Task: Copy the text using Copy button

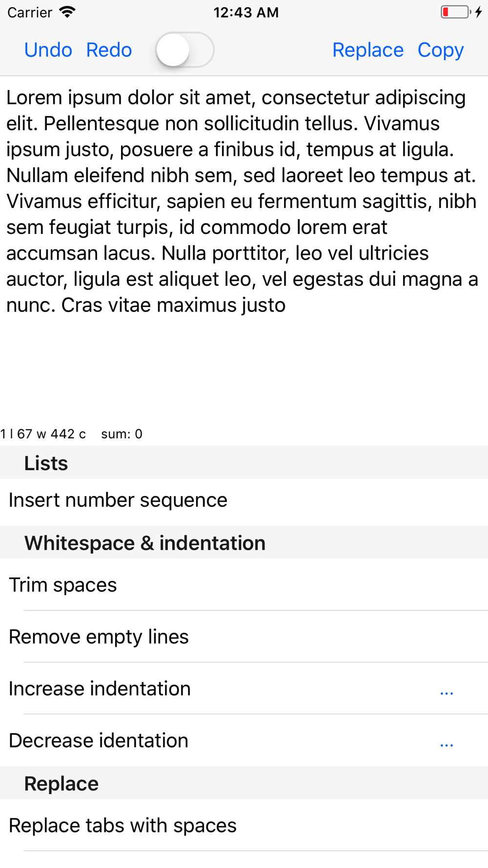Action: click(x=441, y=50)
